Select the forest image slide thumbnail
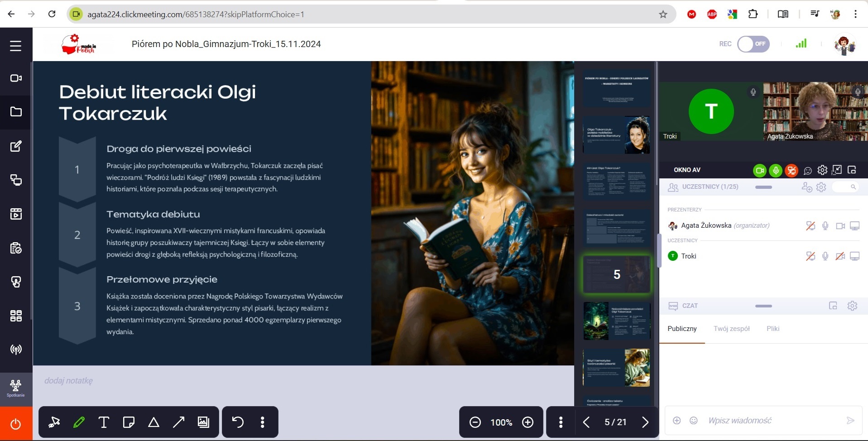868x441 pixels. (616, 321)
